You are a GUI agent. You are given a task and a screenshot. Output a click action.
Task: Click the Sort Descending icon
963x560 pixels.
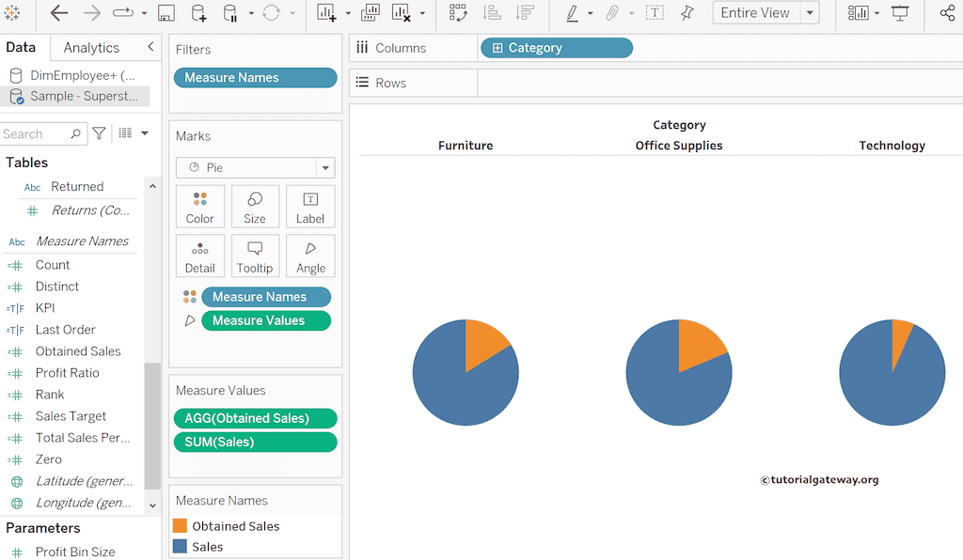525,13
